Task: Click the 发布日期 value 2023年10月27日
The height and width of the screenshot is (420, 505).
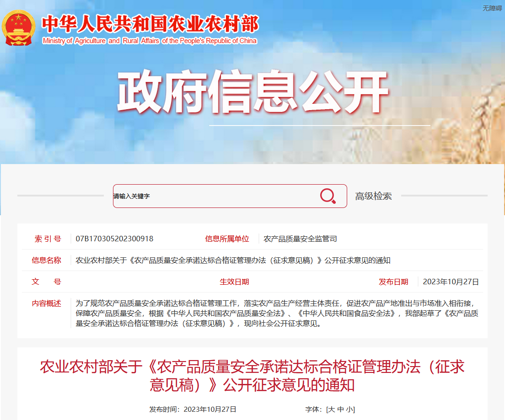Action: click(451, 282)
